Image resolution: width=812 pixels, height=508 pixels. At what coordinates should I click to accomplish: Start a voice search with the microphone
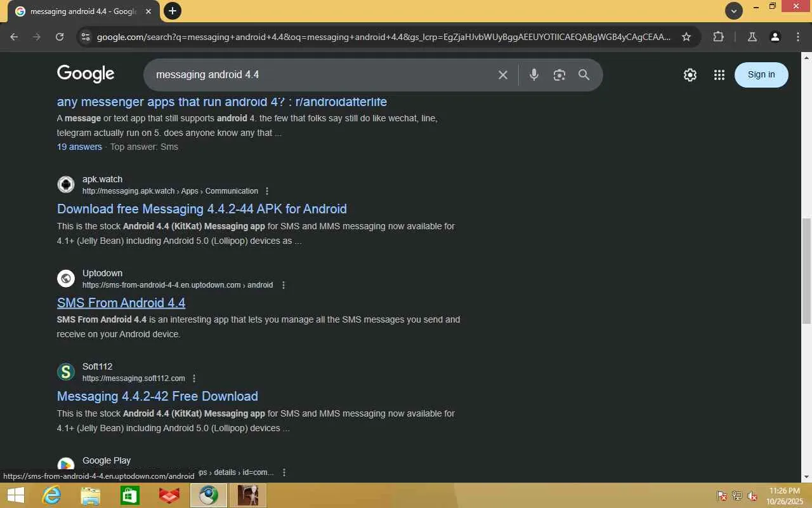(x=534, y=75)
